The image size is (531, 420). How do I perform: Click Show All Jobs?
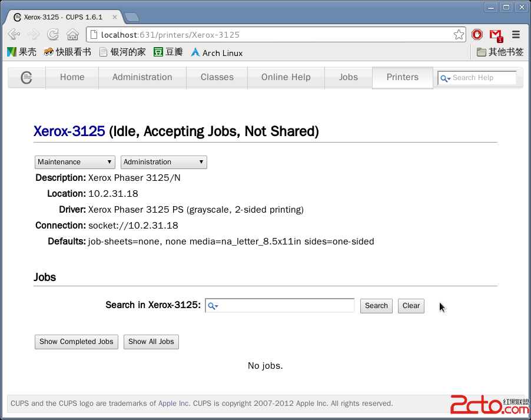(x=151, y=342)
